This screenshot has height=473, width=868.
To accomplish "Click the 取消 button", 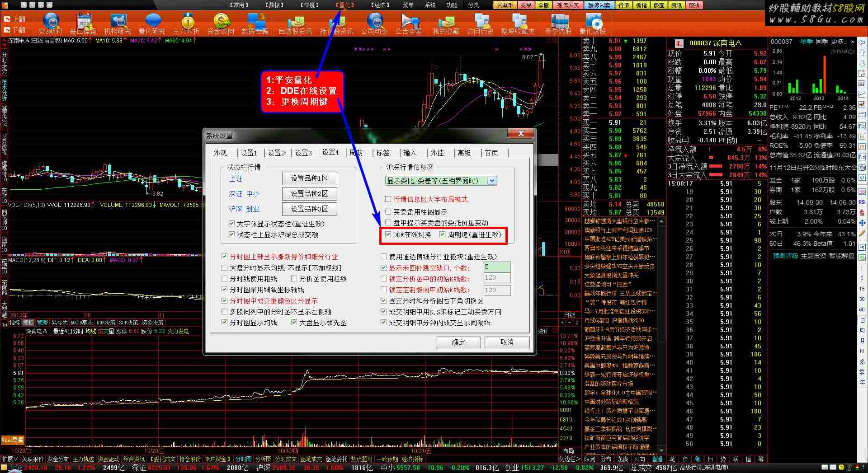I will point(507,342).
